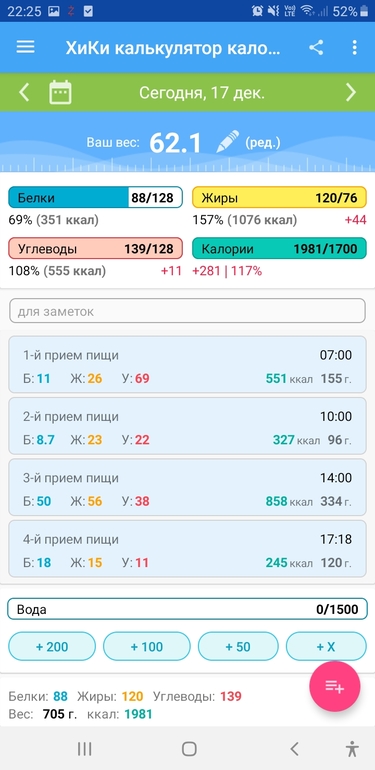Expand the 3-й прием пищи at 14:00
The width and height of the screenshot is (375, 770).
(x=188, y=487)
